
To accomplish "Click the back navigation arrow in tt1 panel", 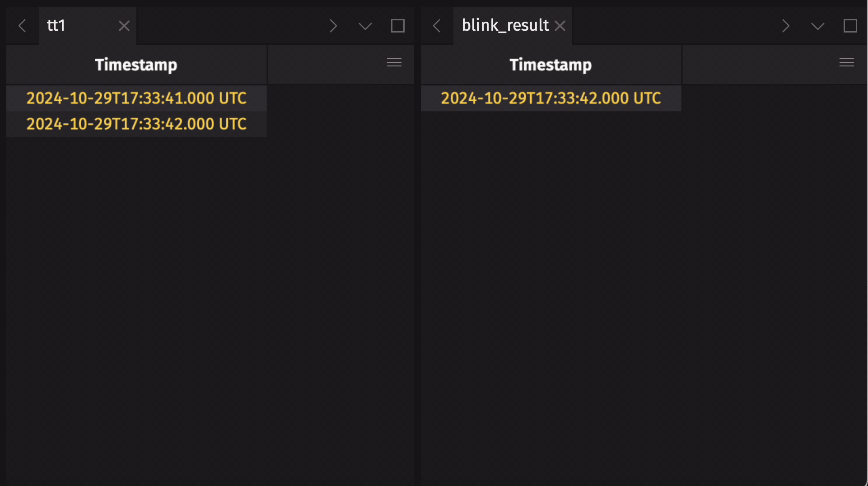I will 22,26.
